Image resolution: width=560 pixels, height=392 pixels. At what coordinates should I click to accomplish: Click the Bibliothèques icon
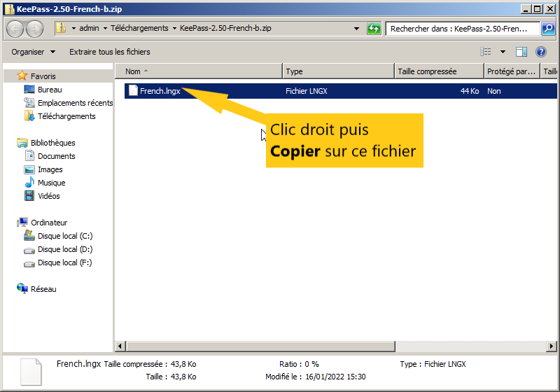[22, 142]
